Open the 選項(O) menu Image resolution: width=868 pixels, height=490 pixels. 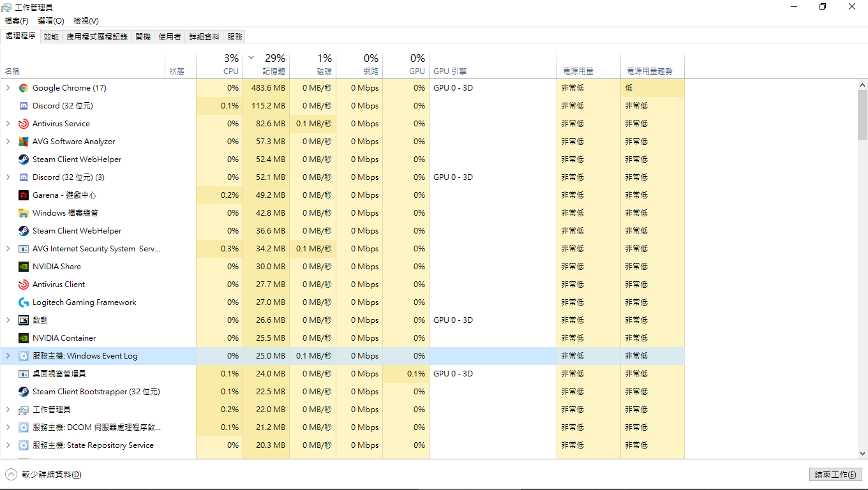tap(51, 21)
